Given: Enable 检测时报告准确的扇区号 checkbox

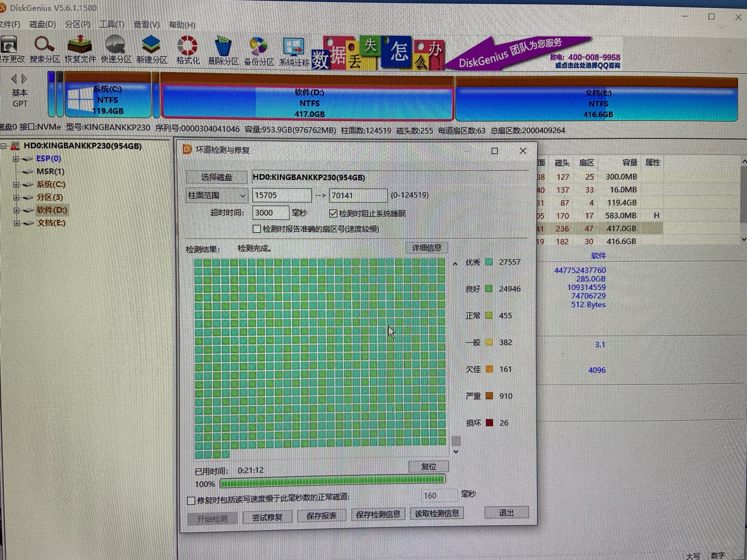Looking at the screenshot, I should (x=256, y=229).
